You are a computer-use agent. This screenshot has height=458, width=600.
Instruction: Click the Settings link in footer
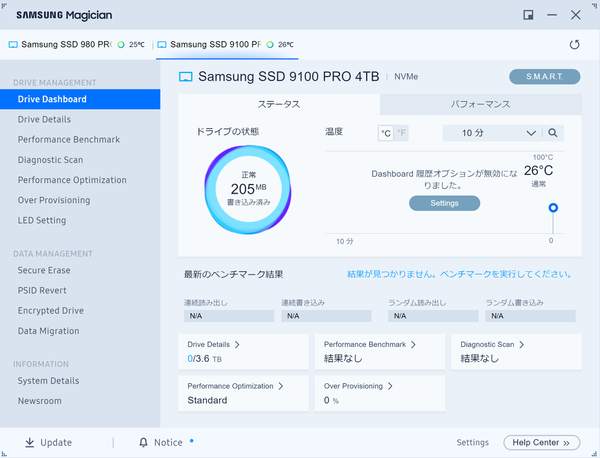(473, 443)
